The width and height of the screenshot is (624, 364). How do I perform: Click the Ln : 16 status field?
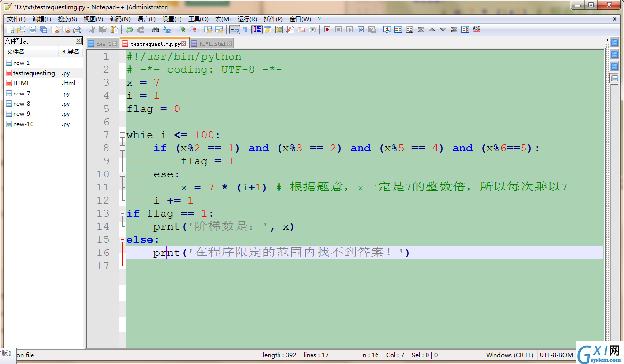[x=369, y=355]
